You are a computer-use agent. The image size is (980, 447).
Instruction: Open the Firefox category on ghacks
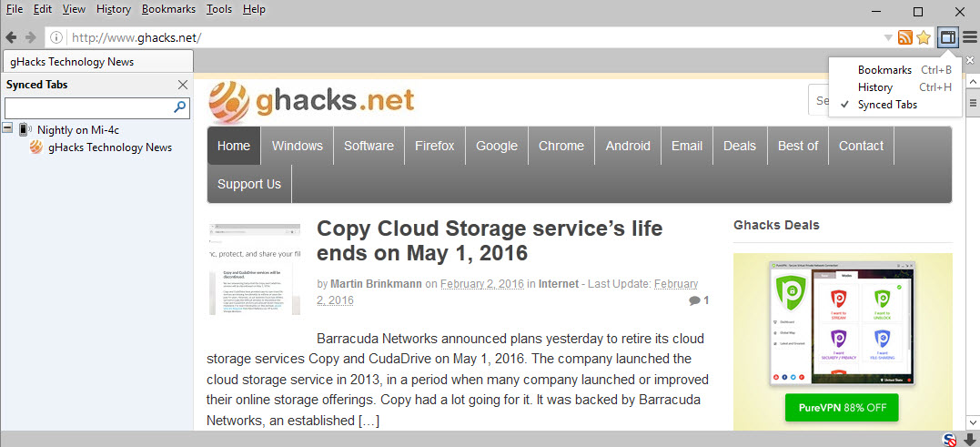pyautogui.click(x=436, y=146)
